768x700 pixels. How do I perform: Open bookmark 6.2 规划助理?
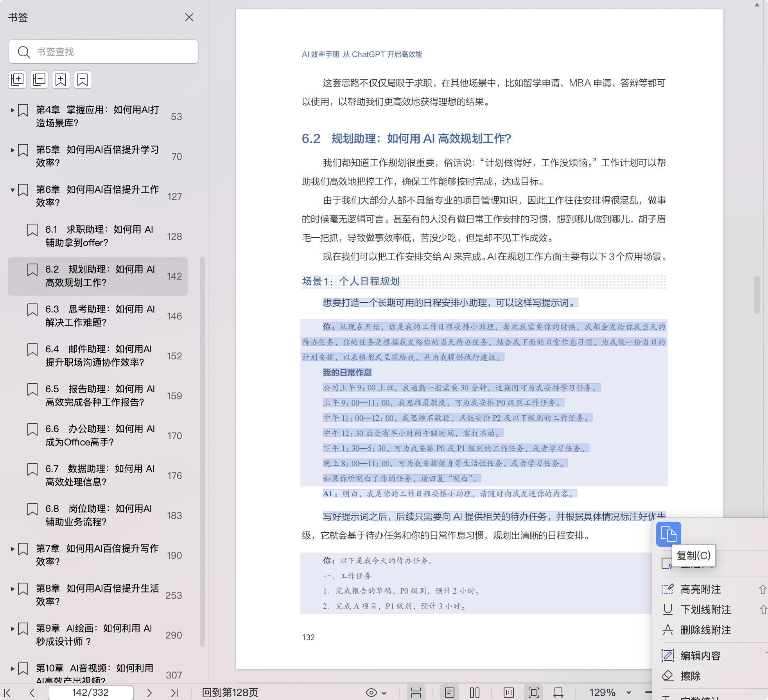tap(98, 276)
